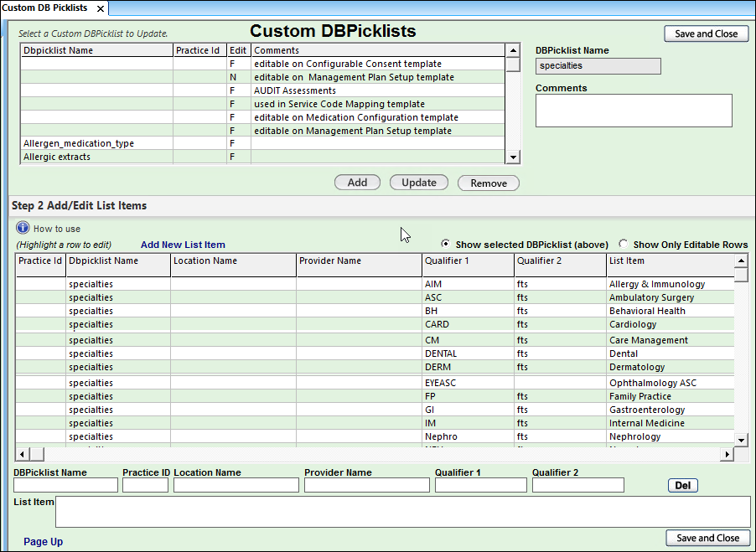
Task: Click the Qualifier 1 input field
Action: (x=481, y=485)
